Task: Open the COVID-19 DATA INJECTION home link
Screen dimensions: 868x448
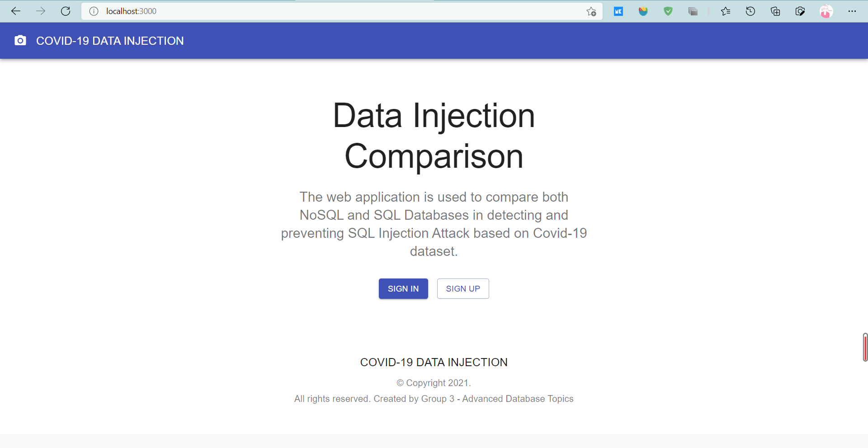Action: pos(110,41)
